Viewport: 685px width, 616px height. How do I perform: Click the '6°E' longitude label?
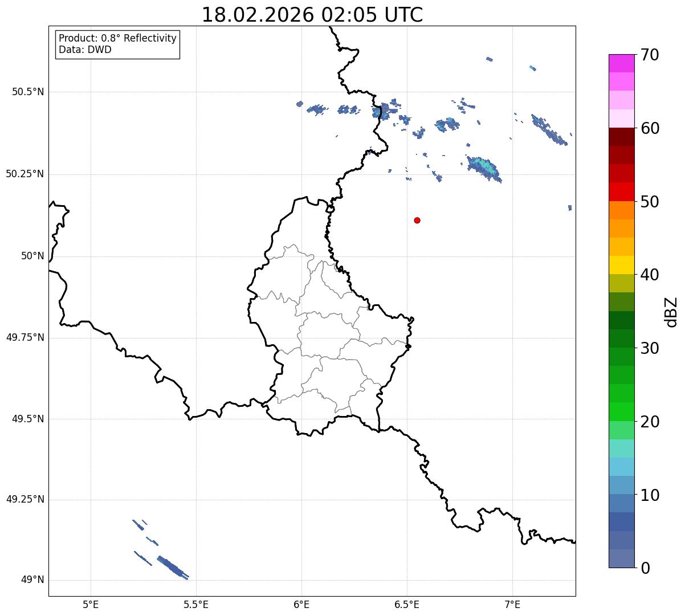pos(301,604)
